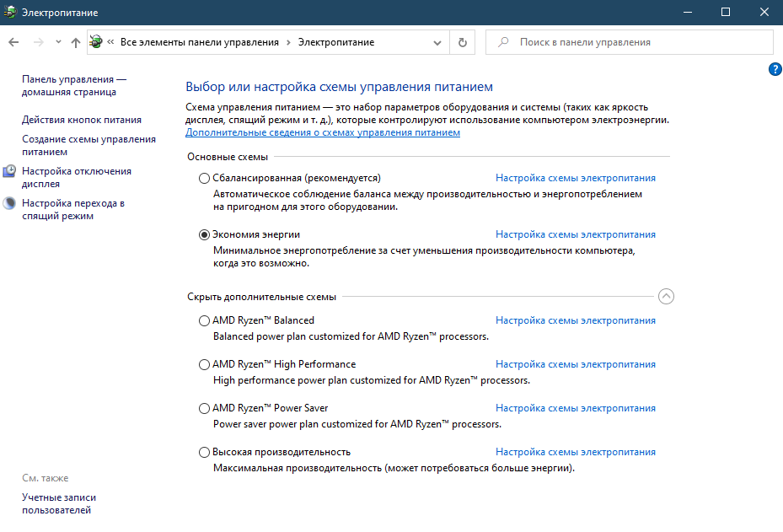Open address bar history dropdown
Image resolution: width=783 pixels, height=532 pixels.
point(437,42)
